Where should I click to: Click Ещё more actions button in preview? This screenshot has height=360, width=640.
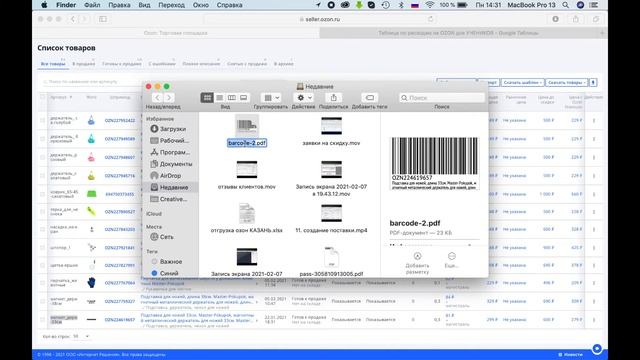click(451, 260)
